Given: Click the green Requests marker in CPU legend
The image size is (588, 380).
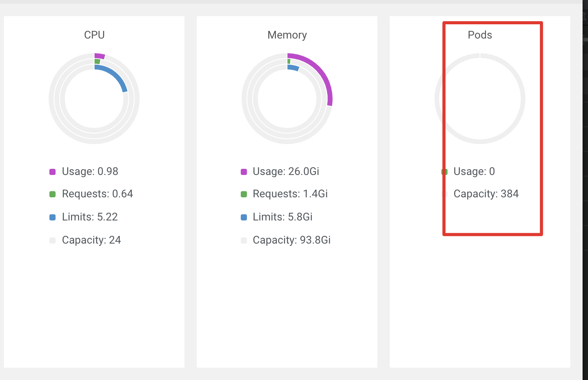Looking at the screenshot, I should (x=53, y=194).
